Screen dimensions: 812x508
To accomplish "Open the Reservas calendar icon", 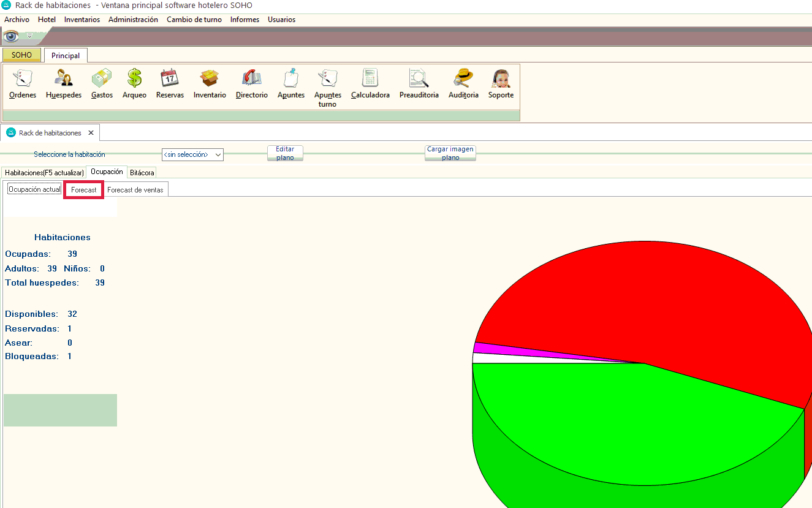I will coord(170,79).
